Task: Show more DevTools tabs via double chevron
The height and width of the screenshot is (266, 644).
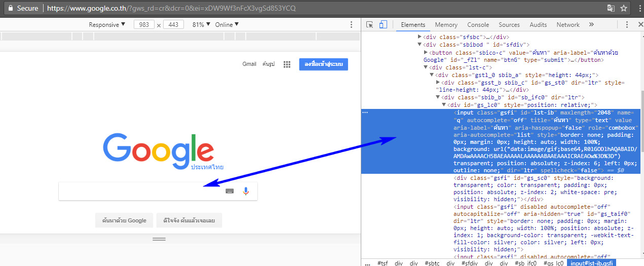Action: [590, 24]
